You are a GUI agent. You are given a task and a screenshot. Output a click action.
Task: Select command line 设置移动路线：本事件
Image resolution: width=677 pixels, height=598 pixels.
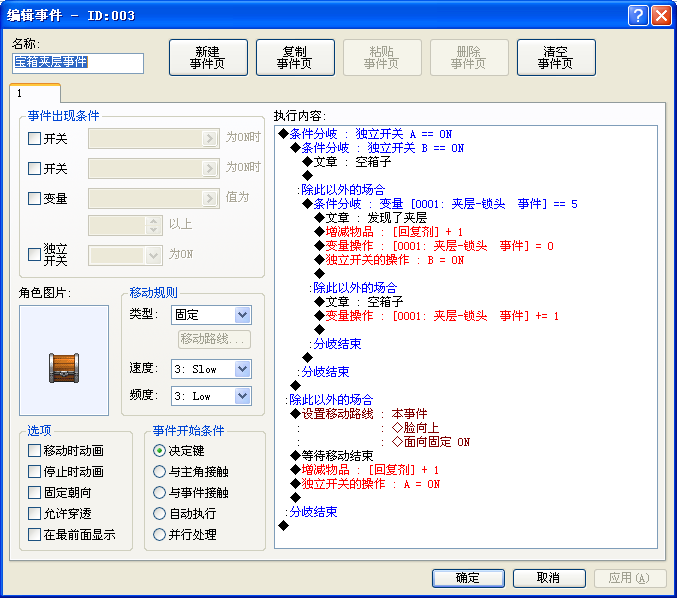tap(359, 414)
